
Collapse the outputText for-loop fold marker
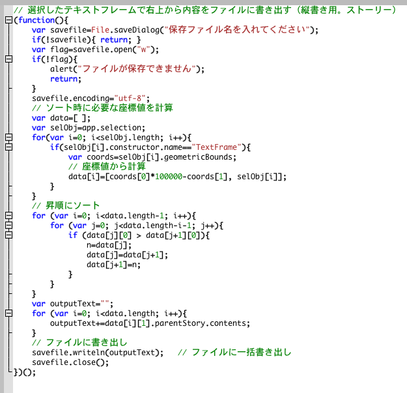tap(9, 313)
